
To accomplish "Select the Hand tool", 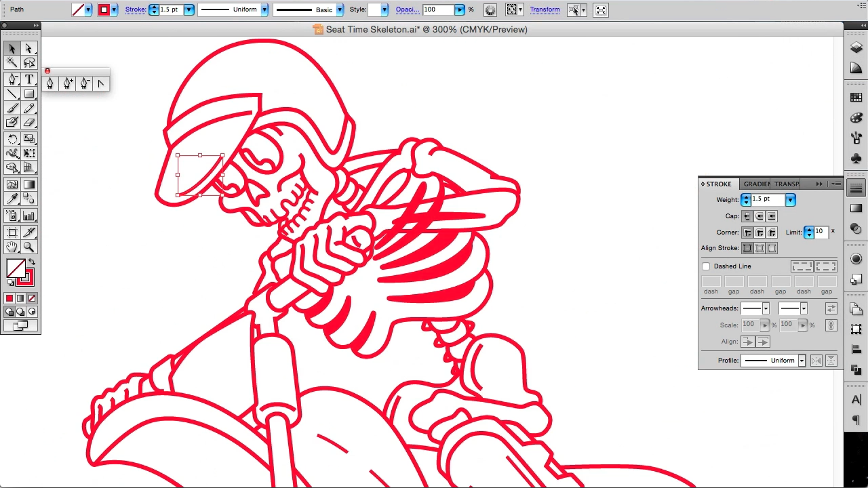I will (12, 247).
